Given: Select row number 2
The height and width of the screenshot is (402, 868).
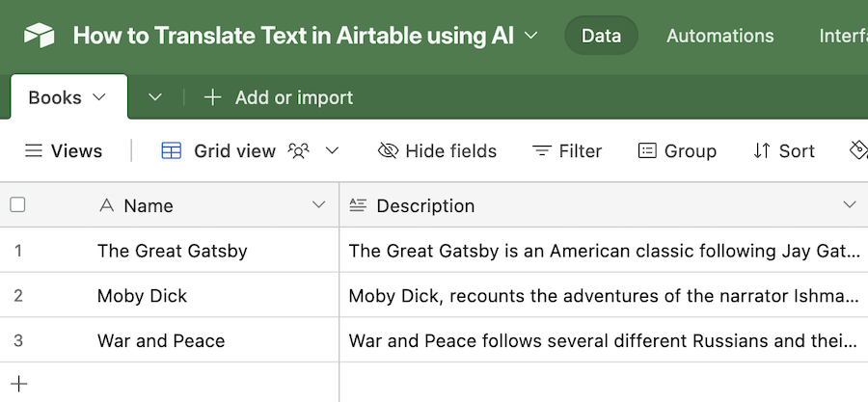Looking at the screenshot, I should 18,296.
